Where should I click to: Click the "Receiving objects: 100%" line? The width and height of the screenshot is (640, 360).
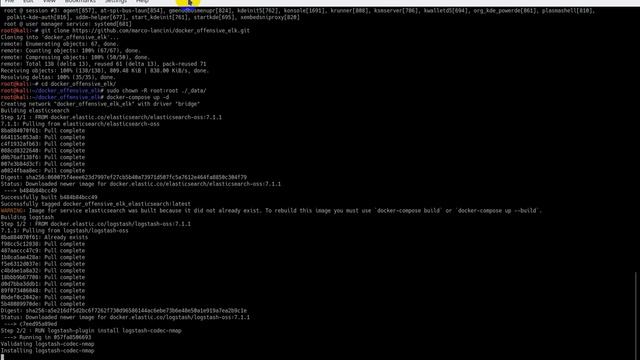pyautogui.click(x=105, y=71)
